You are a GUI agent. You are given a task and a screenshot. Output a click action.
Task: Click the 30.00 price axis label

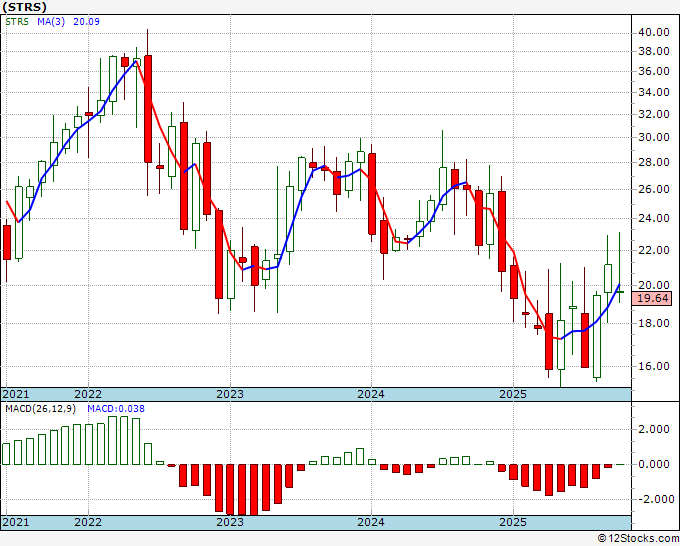click(x=653, y=137)
